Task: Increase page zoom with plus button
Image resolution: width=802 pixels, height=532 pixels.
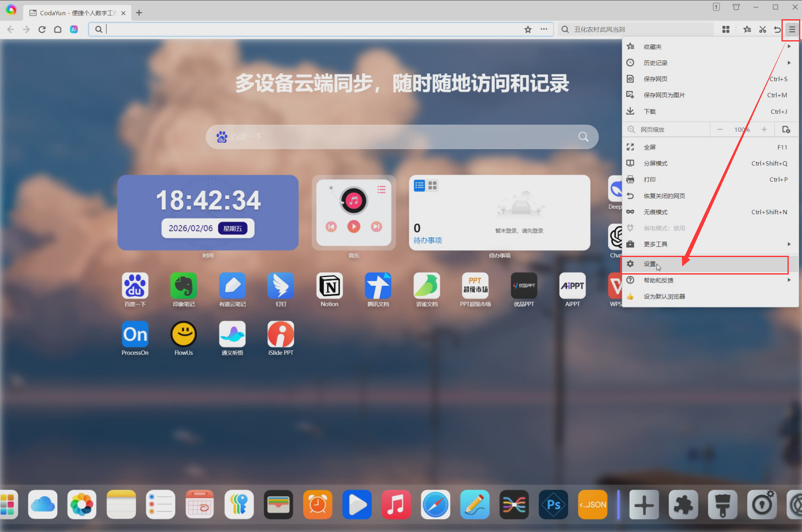Action: [764, 130]
